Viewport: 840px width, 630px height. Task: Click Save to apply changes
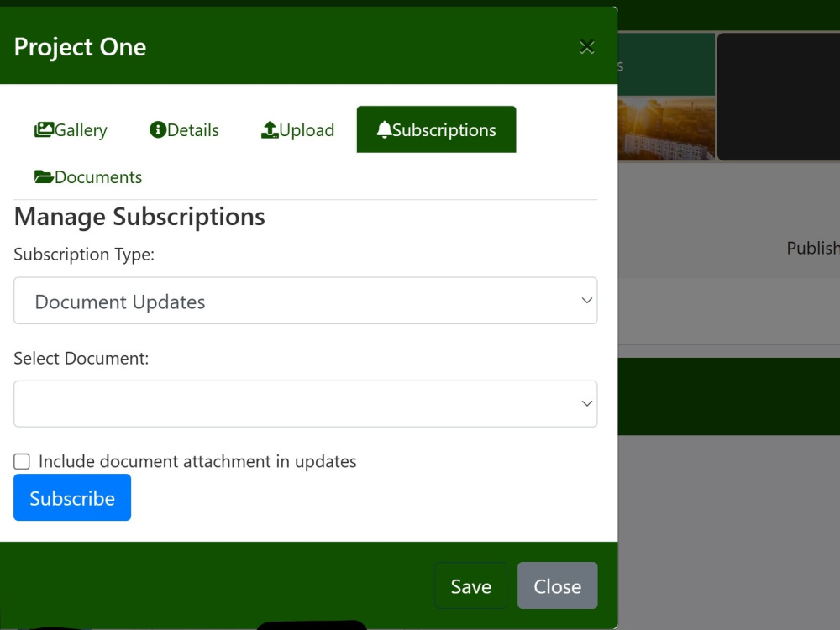coord(470,585)
